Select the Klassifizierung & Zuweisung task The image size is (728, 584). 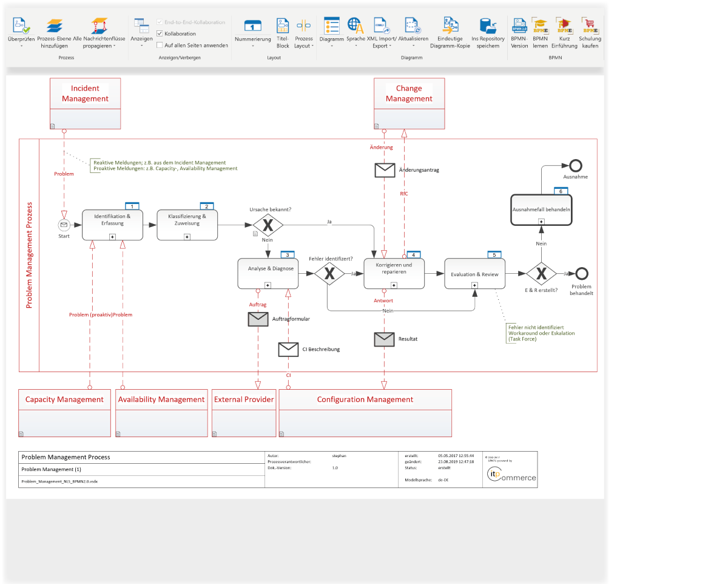[187, 225]
